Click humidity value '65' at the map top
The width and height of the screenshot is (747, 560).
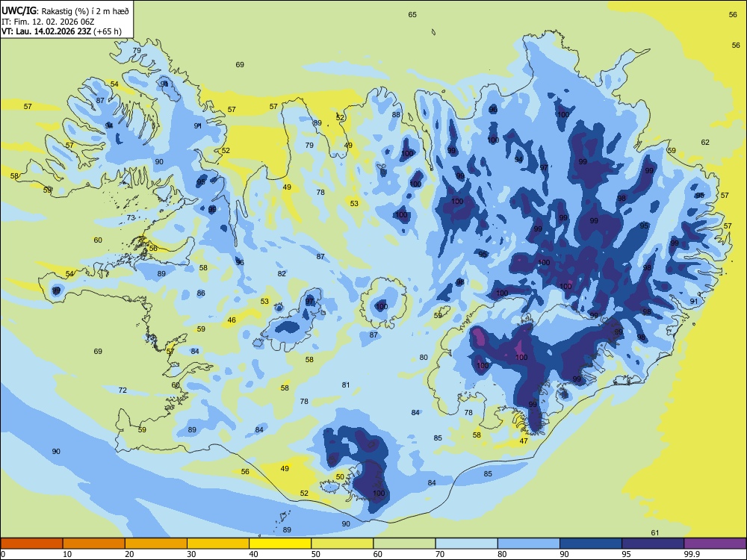(412, 15)
